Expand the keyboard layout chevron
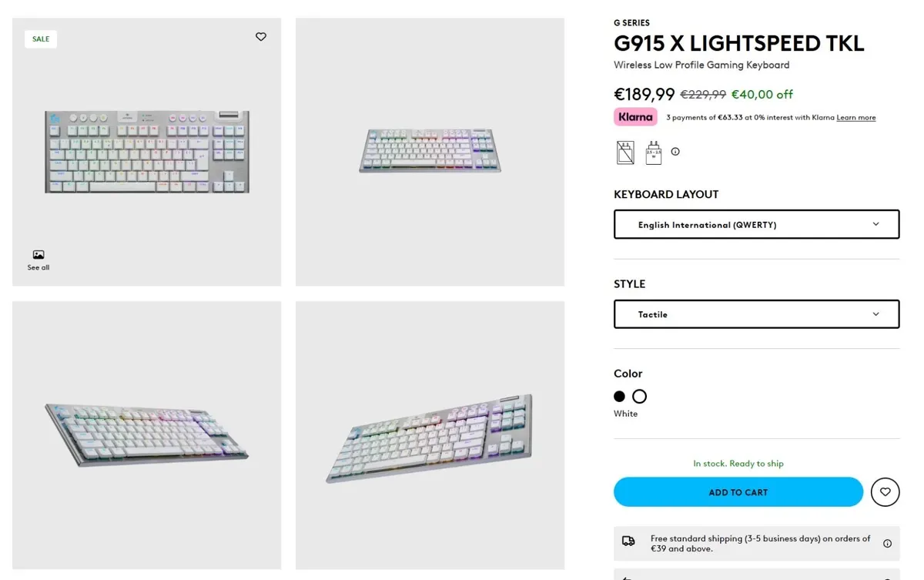Image resolution: width=924 pixels, height=580 pixels. click(875, 224)
